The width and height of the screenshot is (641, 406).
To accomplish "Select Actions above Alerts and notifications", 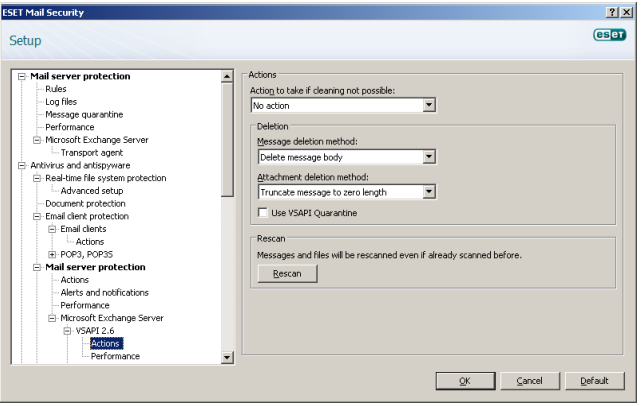I will coord(75,280).
